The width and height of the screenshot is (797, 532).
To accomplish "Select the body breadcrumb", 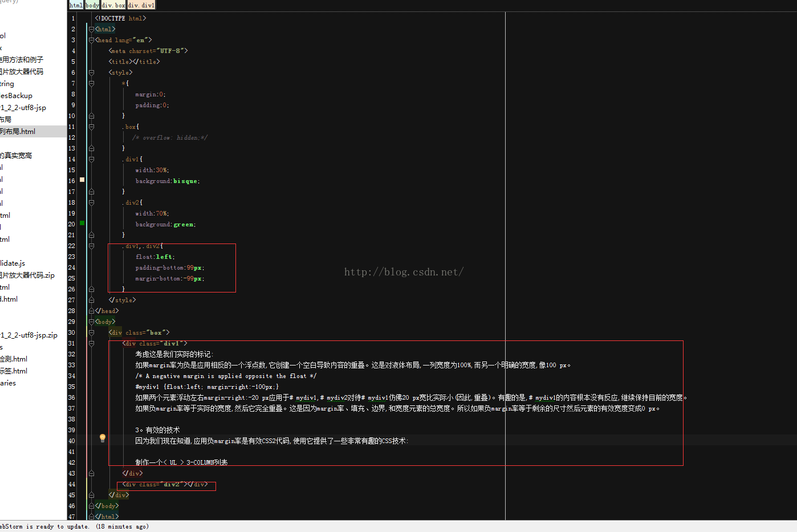I will point(92,5).
